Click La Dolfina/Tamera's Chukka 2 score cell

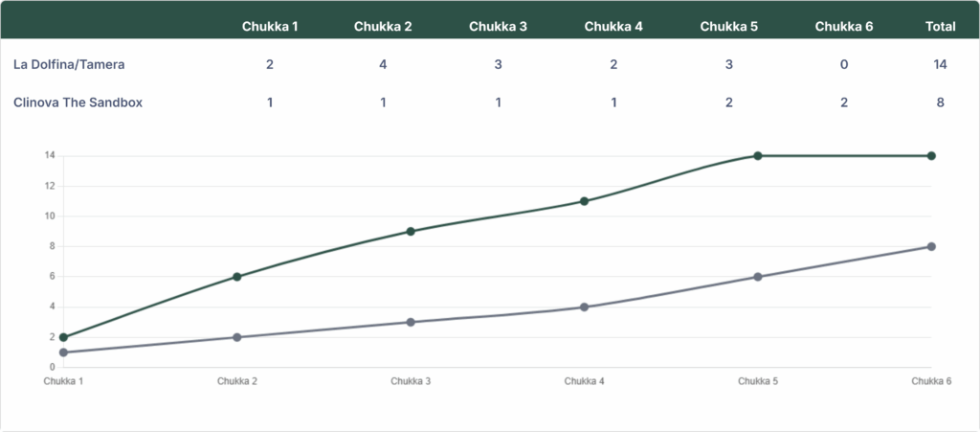[383, 64]
